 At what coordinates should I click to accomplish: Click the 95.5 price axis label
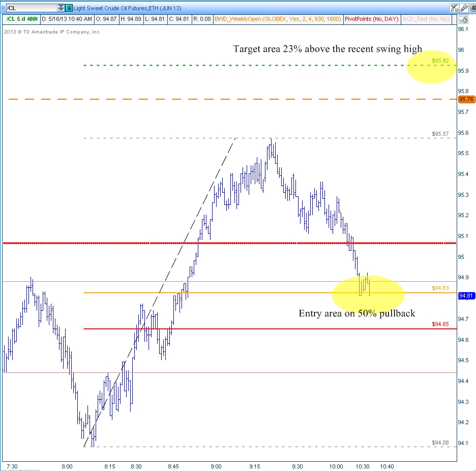tap(463, 154)
